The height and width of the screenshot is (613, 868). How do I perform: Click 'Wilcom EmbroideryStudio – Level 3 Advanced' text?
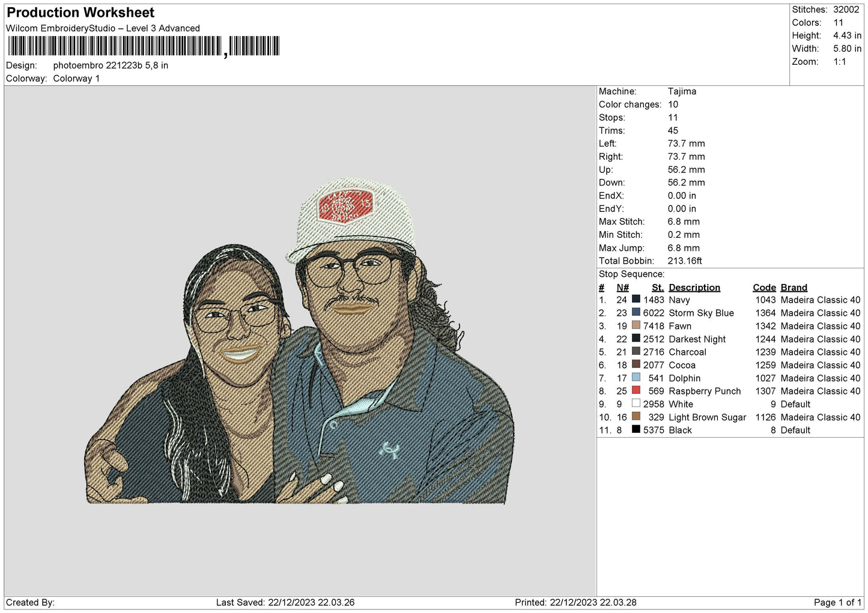(x=103, y=28)
